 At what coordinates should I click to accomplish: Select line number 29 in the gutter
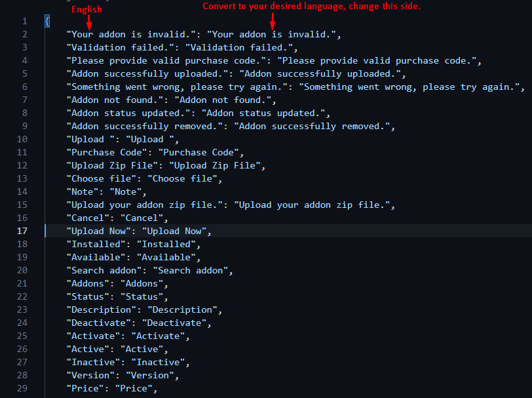tap(22, 388)
